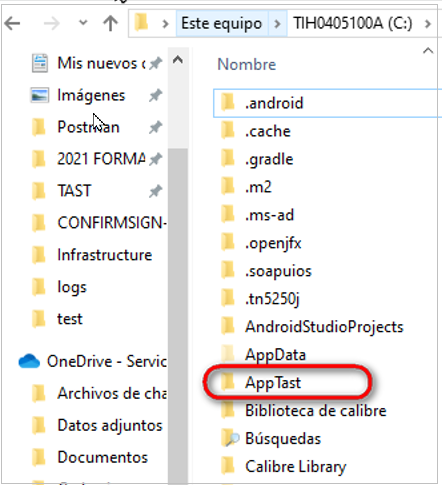Click pin icon next to Postman
442x485 pixels.
pyautogui.click(x=155, y=127)
